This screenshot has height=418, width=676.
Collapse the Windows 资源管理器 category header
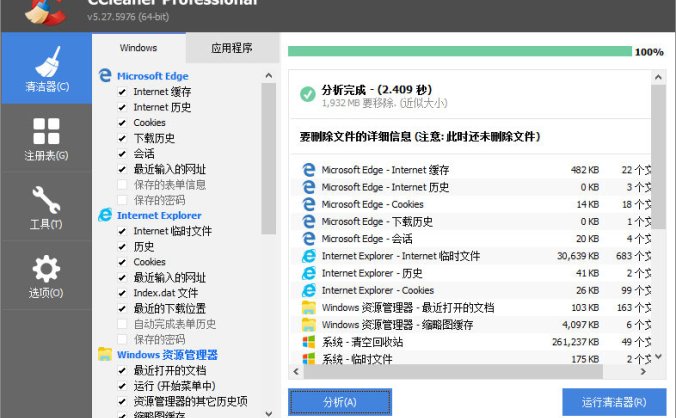[x=166, y=354]
